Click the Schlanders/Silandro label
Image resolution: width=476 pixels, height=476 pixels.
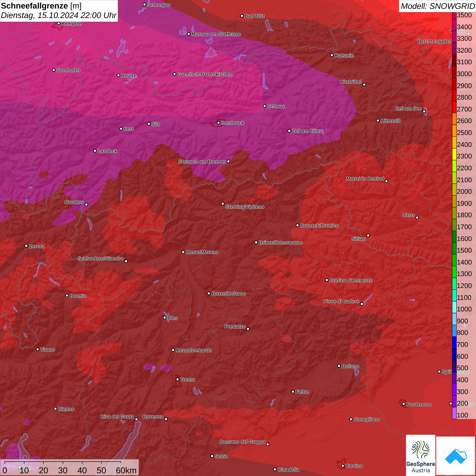coord(101,258)
